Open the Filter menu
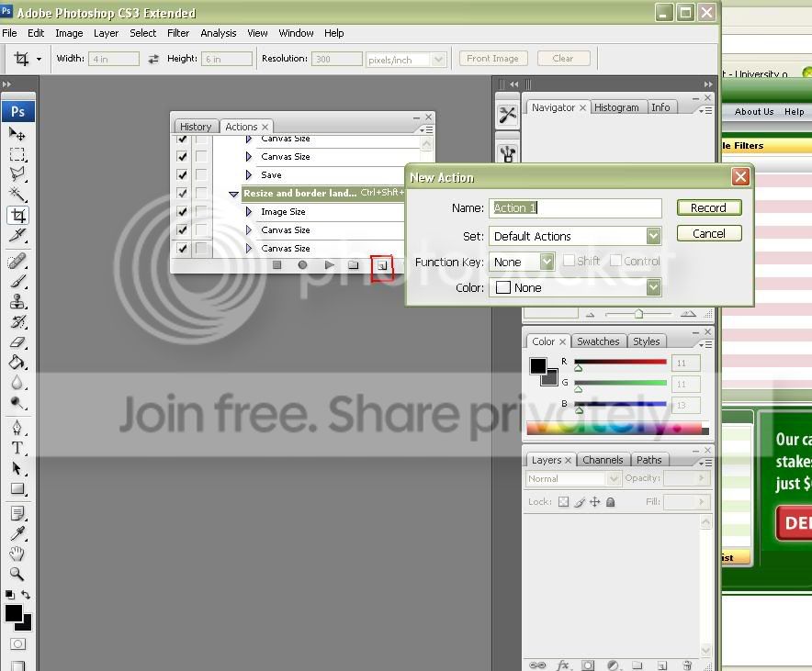Viewport: 812px width, 671px height. pos(178,33)
